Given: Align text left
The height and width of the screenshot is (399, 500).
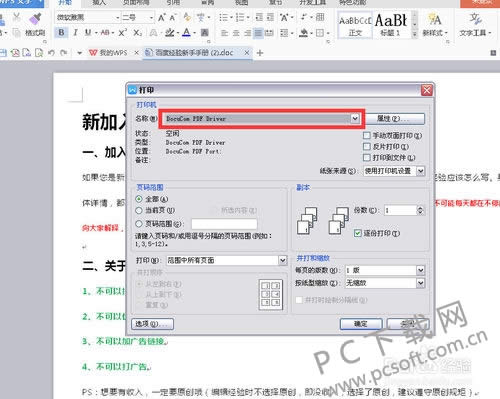Looking at the screenshot, I should 224,33.
